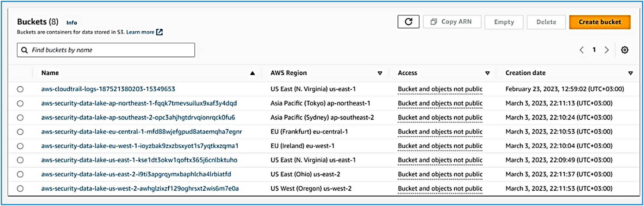The height and width of the screenshot is (206, 644).
Task: Click Copy ARN button
Action: [452, 22]
